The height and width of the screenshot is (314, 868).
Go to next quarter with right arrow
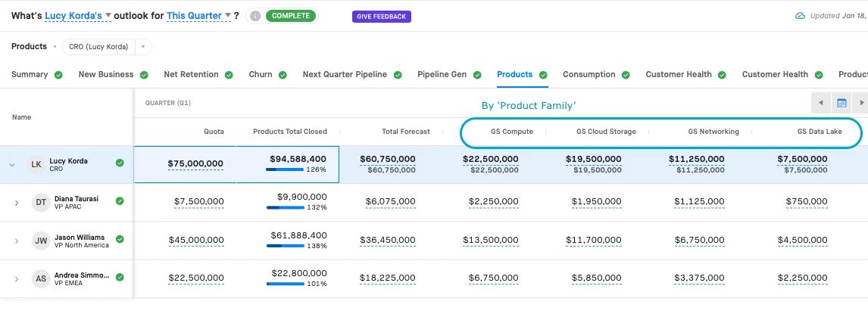click(861, 103)
